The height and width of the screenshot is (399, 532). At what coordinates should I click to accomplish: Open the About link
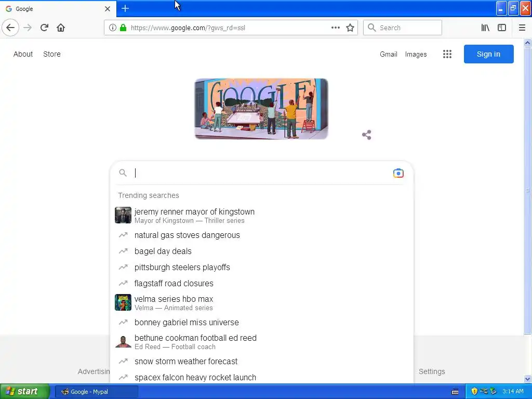coord(23,54)
